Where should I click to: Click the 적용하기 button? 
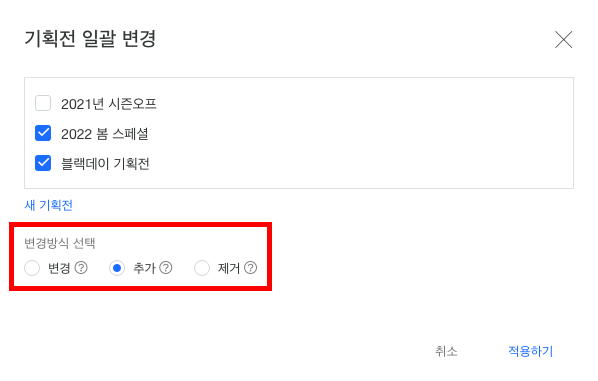pos(530,351)
